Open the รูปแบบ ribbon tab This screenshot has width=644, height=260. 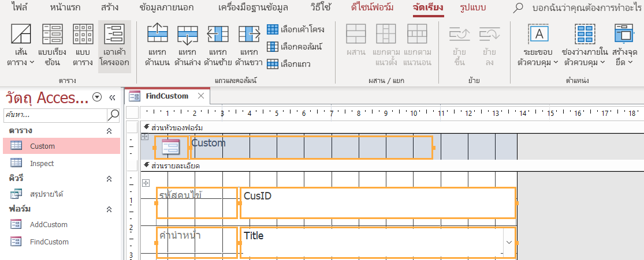[x=473, y=8]
